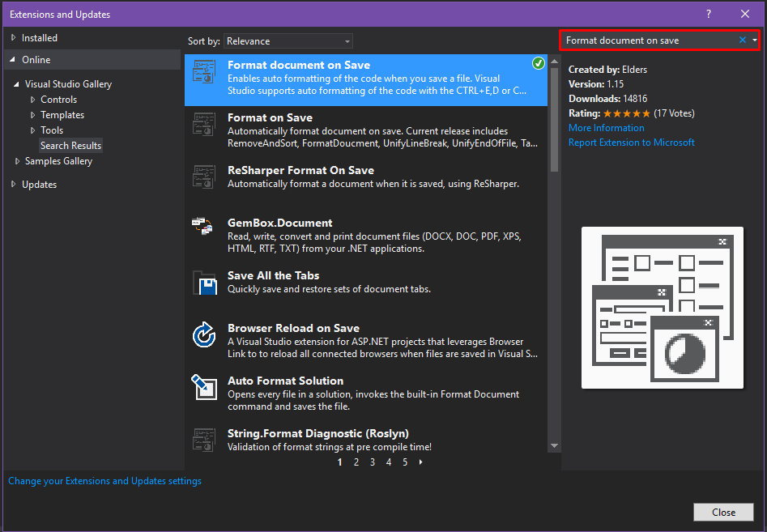767x532 pixels.
Task: Go to results page 5
Action: (x=405, y=462)
